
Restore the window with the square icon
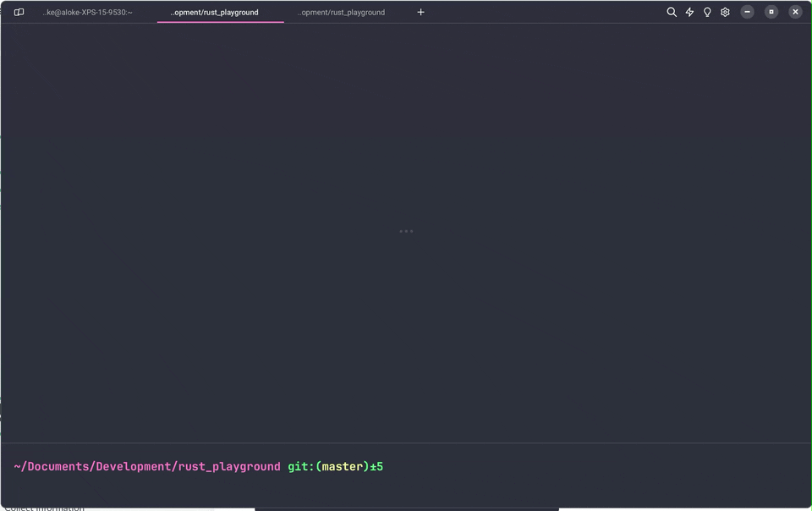[x=771, y=12]
